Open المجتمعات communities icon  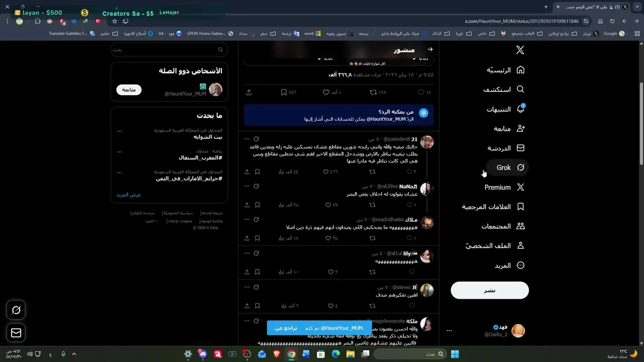[x=521, y=226]
